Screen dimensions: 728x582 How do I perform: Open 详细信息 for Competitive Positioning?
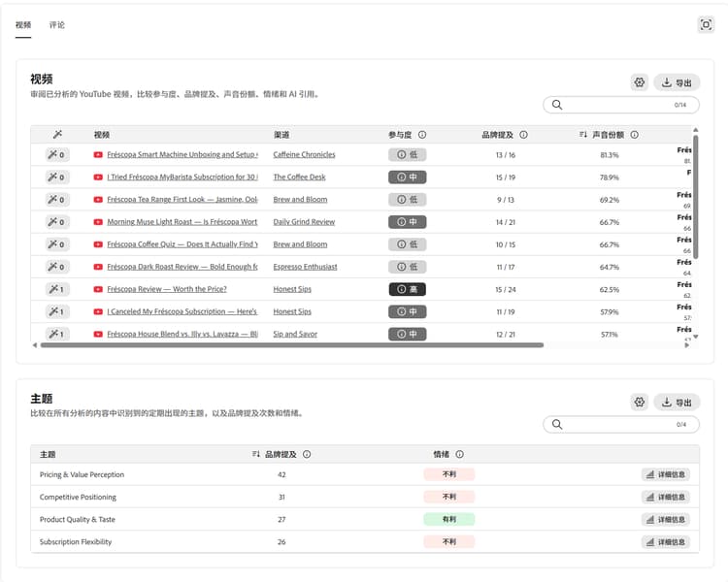pos(666,497)
